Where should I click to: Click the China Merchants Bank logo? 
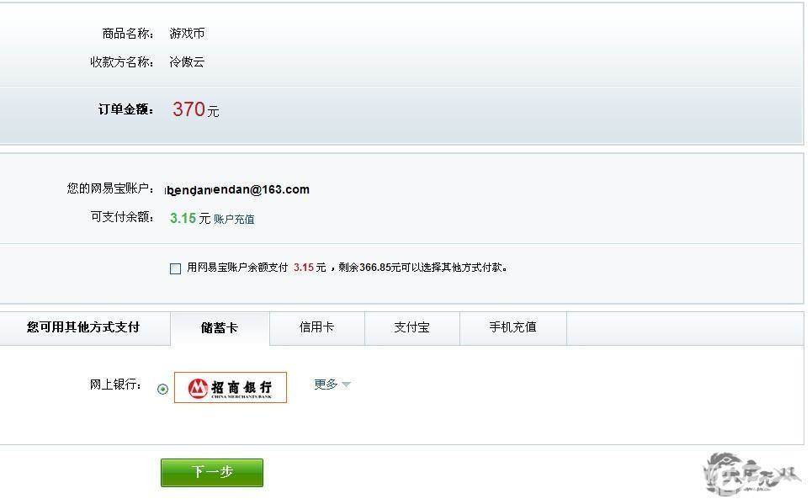(231, 387)
